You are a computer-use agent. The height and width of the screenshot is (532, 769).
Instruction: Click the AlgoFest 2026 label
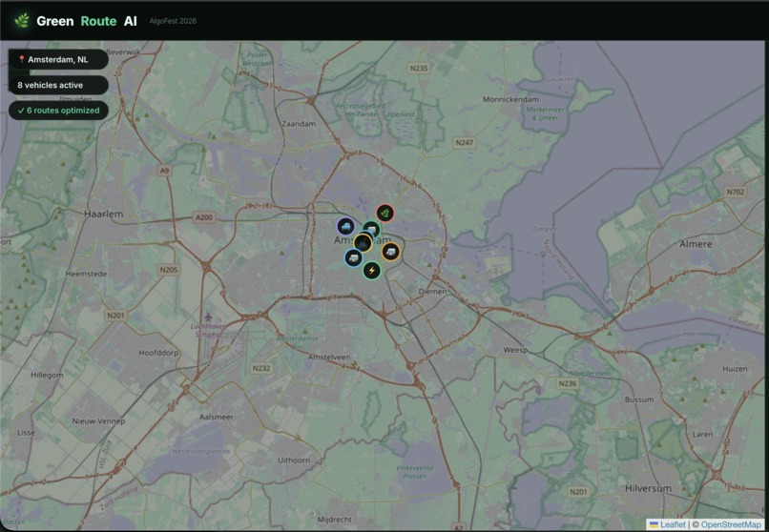click(x=173, y=21)
